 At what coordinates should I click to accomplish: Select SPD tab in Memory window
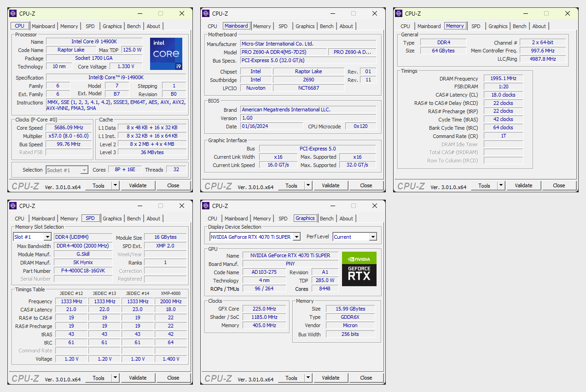click(x=476, y=26)
